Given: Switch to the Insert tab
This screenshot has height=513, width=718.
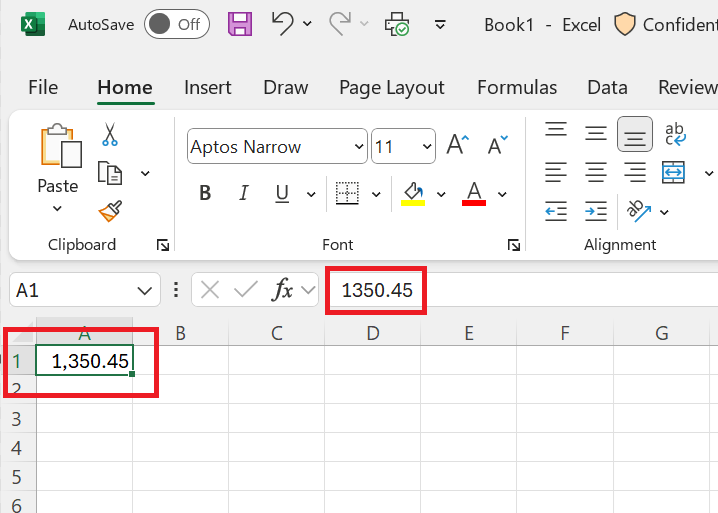Looking at the screenshot, I should pos(208,87).
